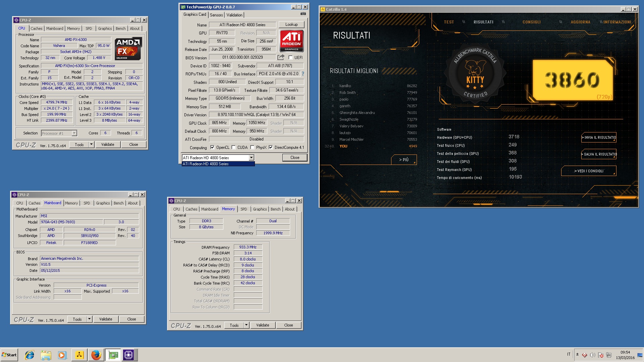The width and height of the screenshot is (644, 362).
Task: Switch to the Sensors tab in GPU-Z
Action: tap(216, 15)
